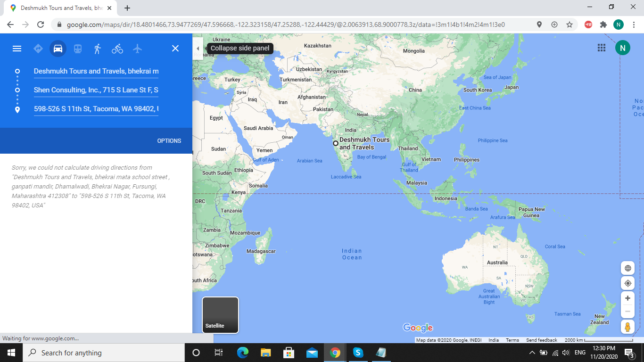Go back in browser history

(10, 25)
